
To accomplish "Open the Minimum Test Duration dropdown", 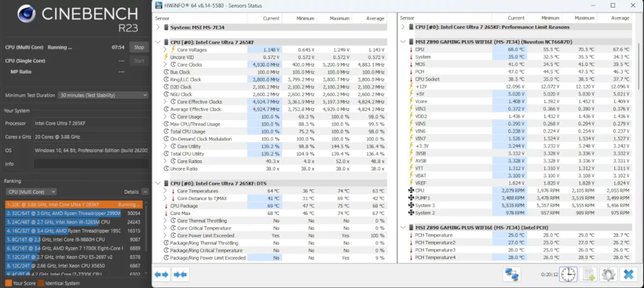I will tap(103, 96).
